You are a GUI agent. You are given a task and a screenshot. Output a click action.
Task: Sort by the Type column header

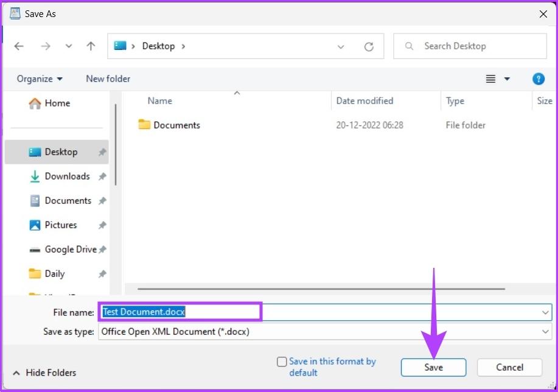tap(455, 101)
